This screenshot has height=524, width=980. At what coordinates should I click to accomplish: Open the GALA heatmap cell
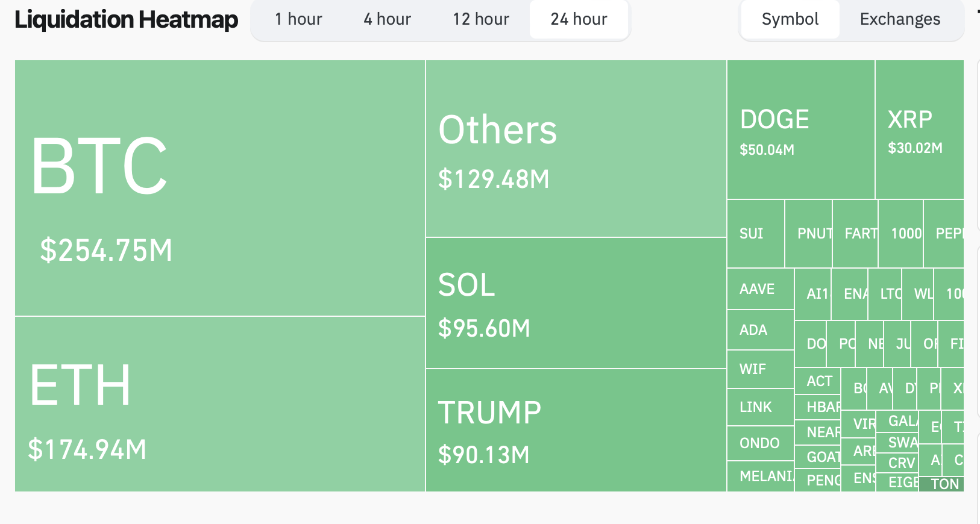point(897,421)
